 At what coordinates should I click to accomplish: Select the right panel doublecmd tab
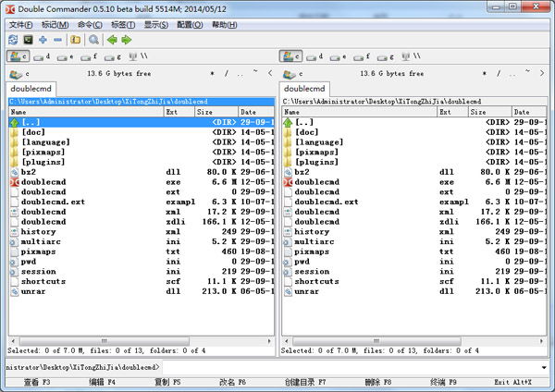[x=304, y=89]
